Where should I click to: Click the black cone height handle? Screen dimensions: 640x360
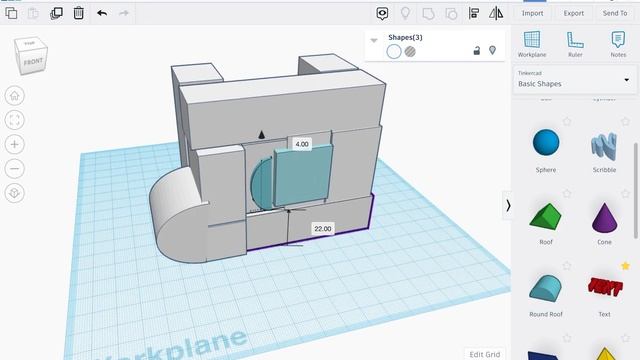(262, 134)
